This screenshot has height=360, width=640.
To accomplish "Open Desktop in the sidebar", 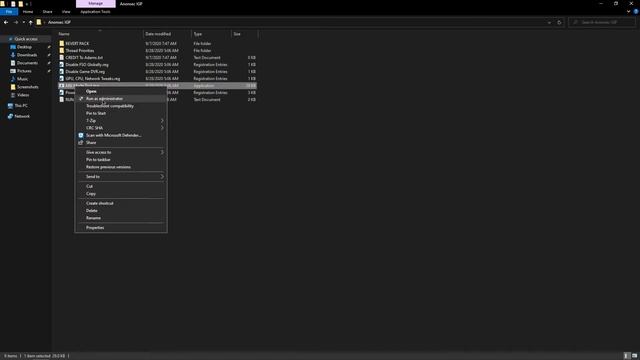I will tap(24, 47).
